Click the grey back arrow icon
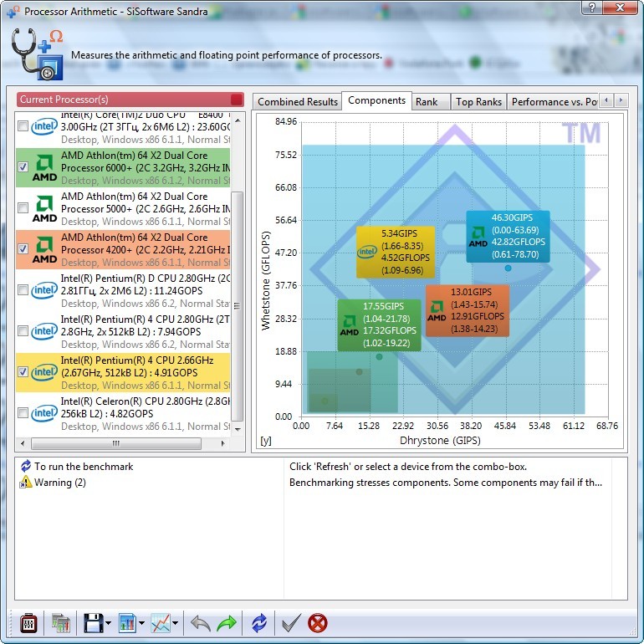The height and width of the screenshot is (644, 644). (201, 623)
